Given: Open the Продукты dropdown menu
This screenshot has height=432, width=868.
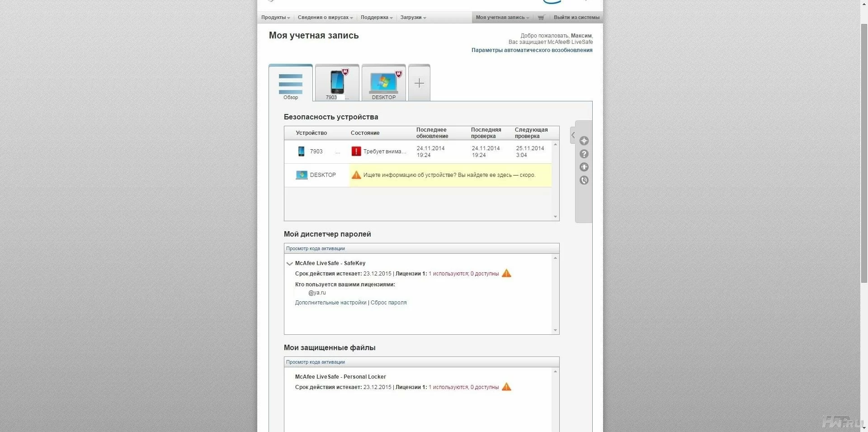Looking at the screenshot, I should pos(275,18).
